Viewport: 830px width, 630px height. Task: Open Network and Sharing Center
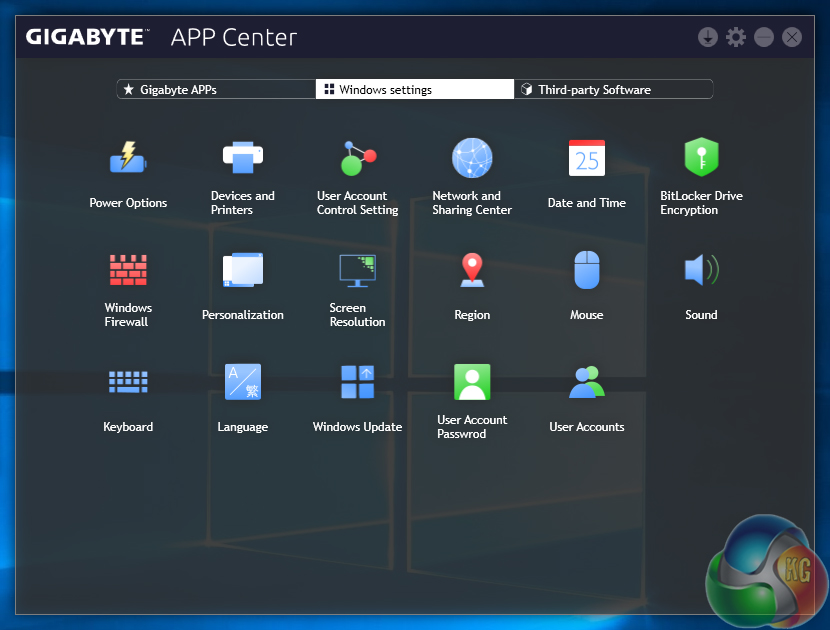472,158
